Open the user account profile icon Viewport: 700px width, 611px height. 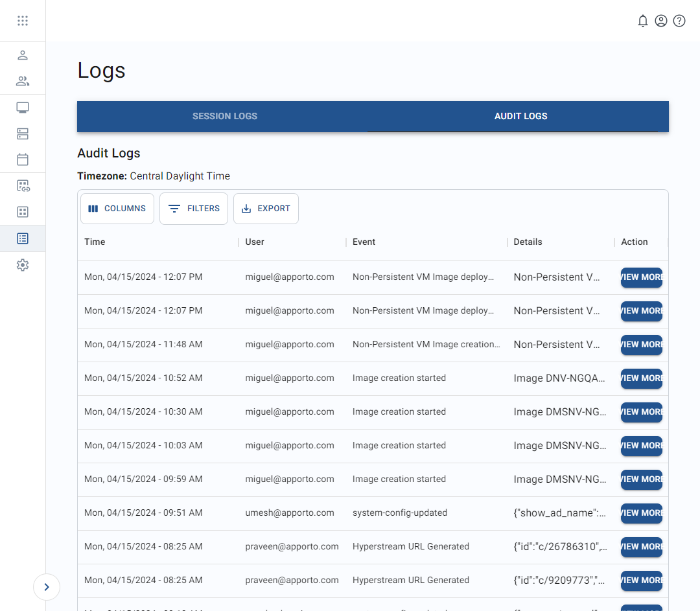(x=660, y=21)
